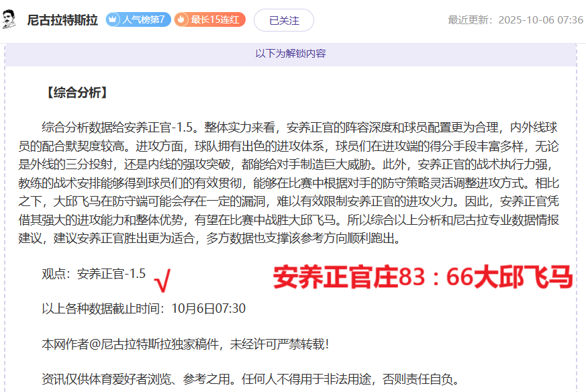
Task: Click the 最长15连红 badge label
Action: tap(214, 20)
